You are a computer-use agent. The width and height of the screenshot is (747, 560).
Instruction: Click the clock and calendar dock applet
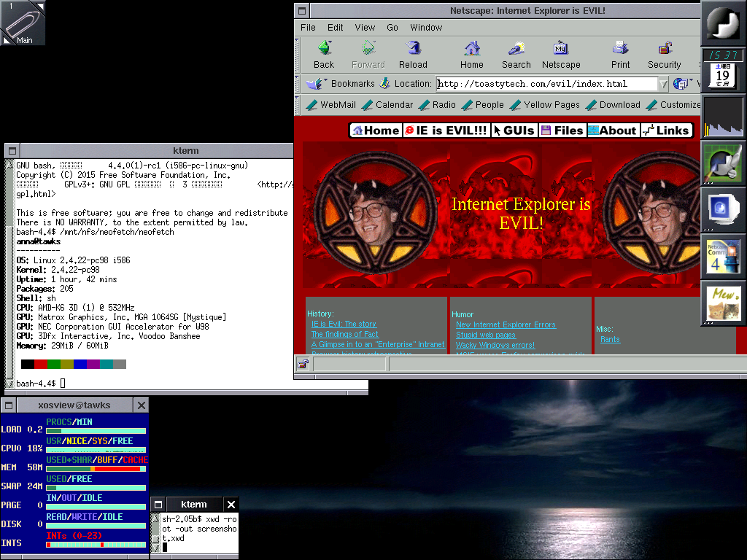point(723,69)
